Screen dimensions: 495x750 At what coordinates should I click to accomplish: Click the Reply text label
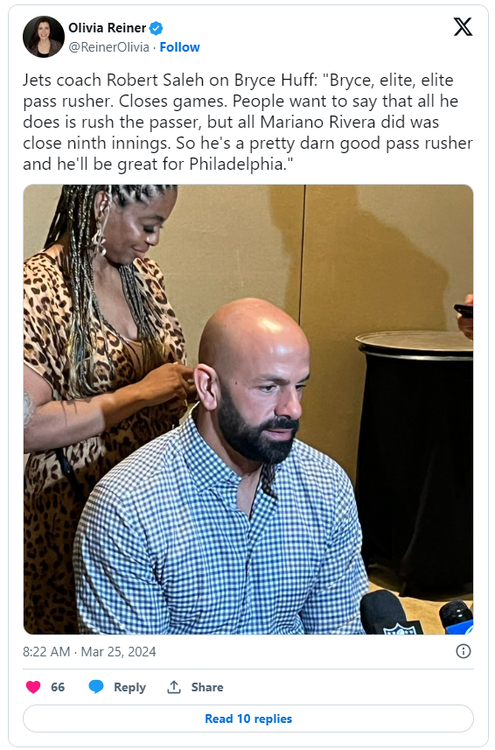point(130,687)
